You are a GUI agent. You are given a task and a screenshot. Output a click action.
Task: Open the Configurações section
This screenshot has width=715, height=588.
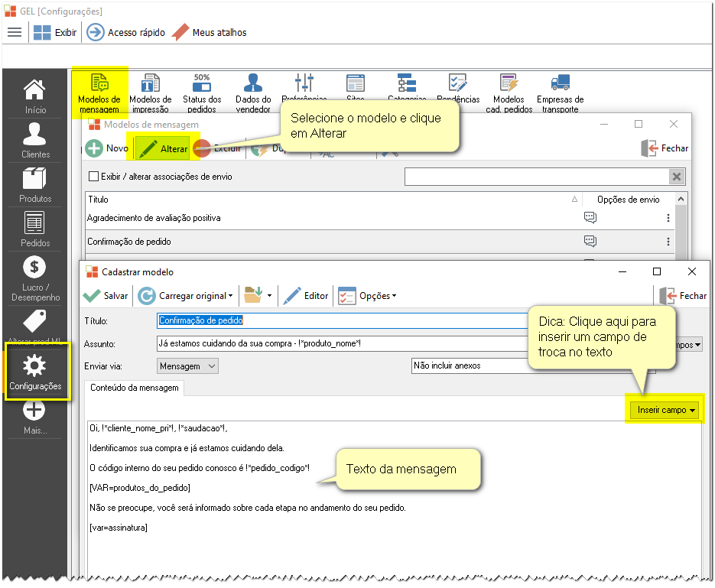point(35,372)
